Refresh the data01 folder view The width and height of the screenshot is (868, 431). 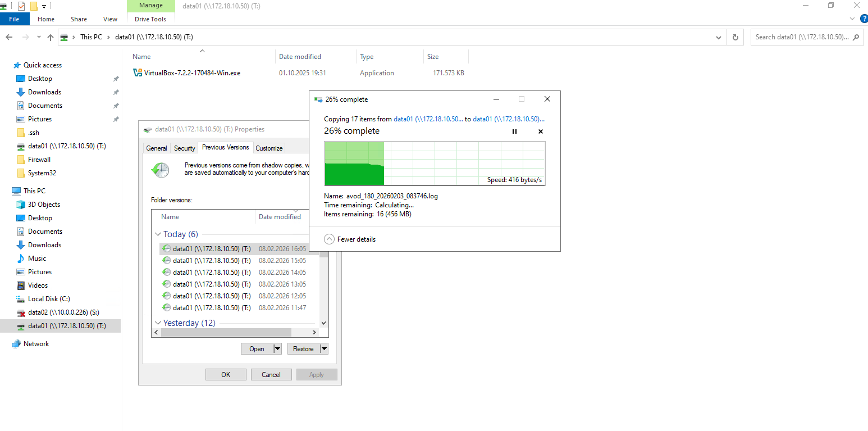(x=735, y=37)
